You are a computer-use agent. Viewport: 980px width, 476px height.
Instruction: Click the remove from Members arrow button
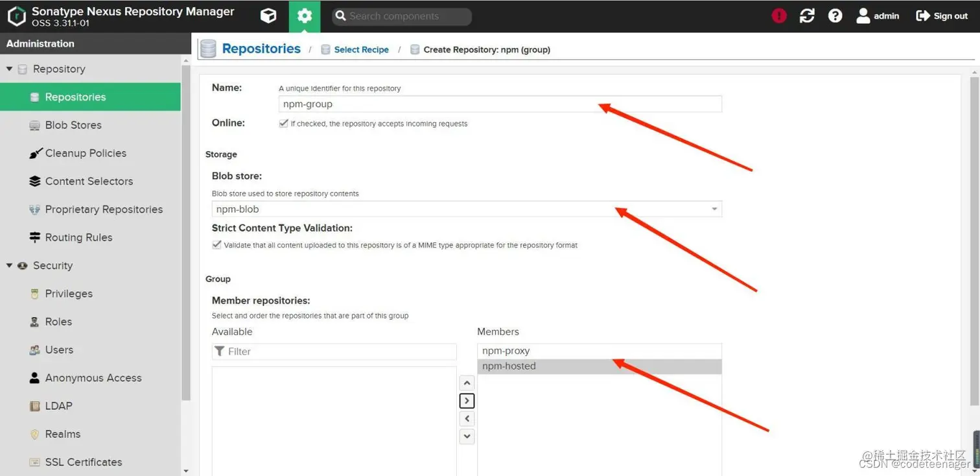(467, 419)
